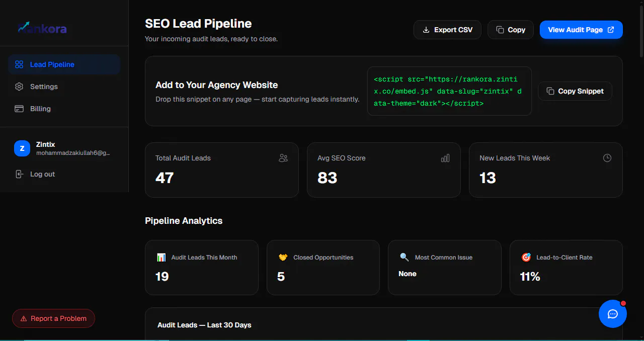
Task: Click the Most Common Issue value None
Action: point(408,274)
